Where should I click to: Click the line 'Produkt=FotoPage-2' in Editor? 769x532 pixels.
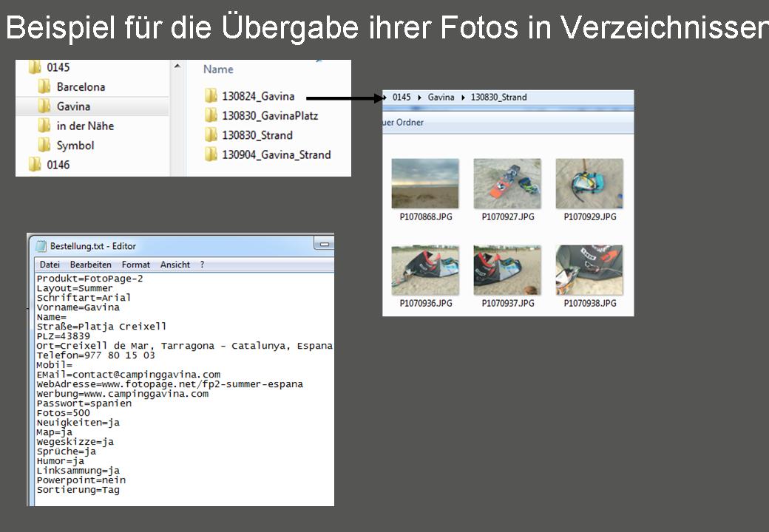(89, 279)
